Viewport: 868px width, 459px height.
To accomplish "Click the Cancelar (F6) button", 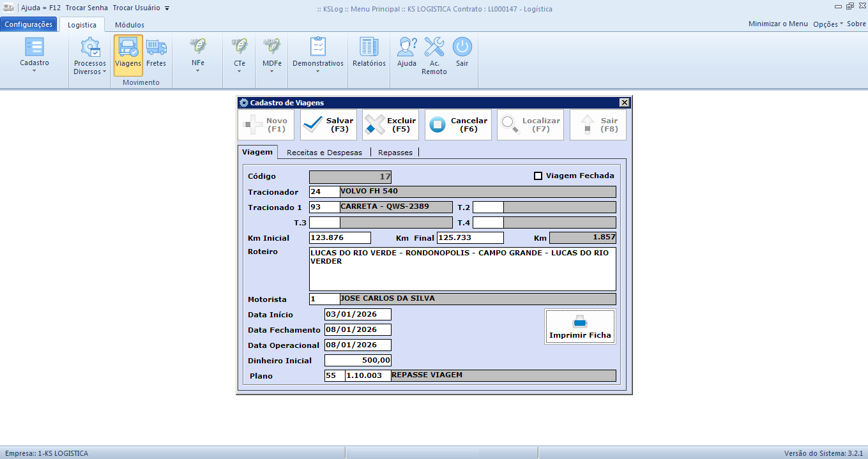I will (x=458, y=124).
